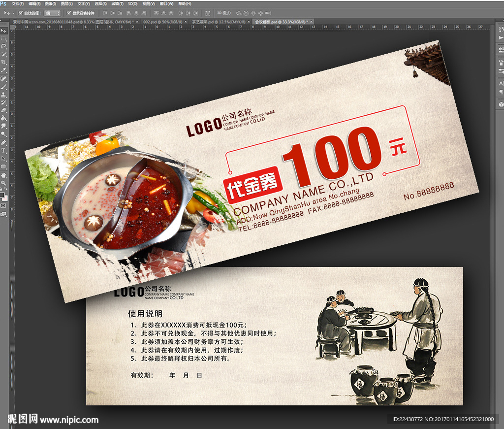Open the Brush Presets panel icon
Viewport: 504px width, 429px height.
click(x=501, y=62)
